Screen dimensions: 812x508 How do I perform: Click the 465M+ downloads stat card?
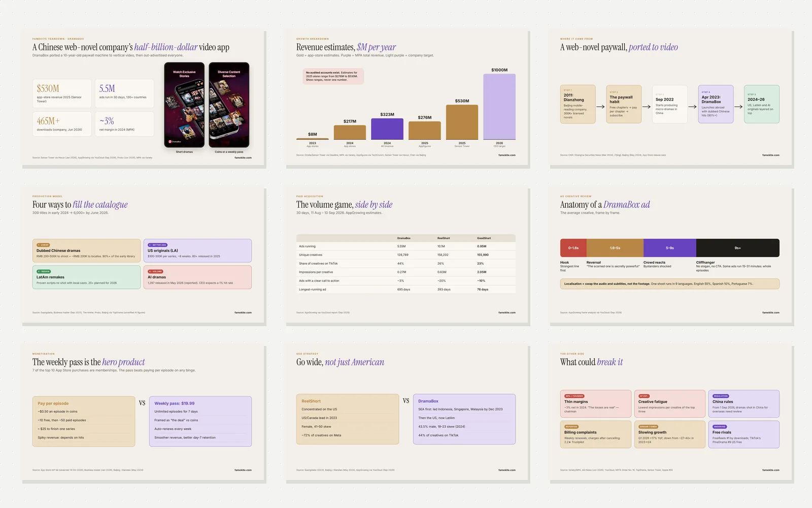[x=62, y=124]
